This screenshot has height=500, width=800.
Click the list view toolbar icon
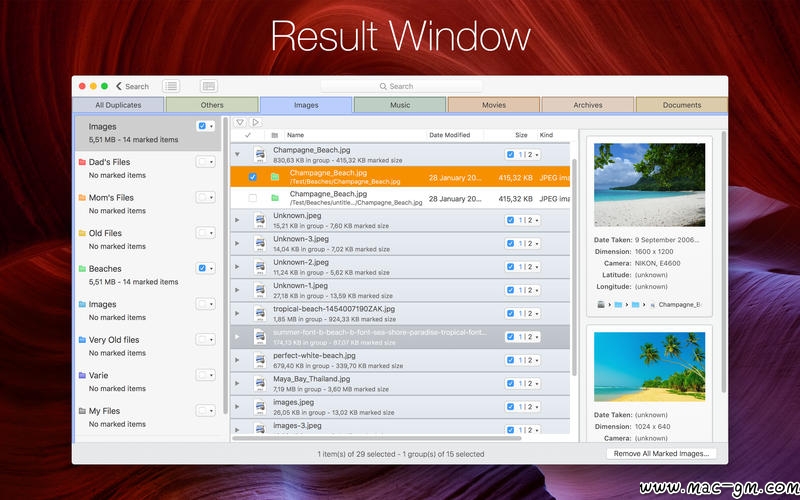(171, 86)
